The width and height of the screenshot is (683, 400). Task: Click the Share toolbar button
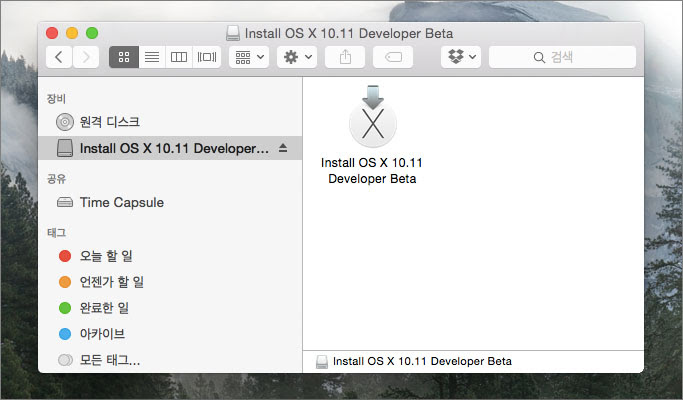pos(345,57)
